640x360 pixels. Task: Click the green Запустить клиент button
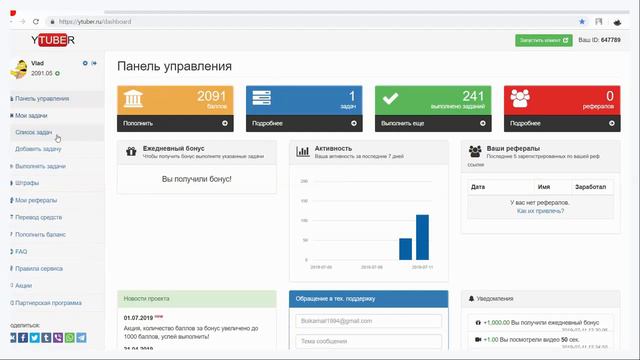[544, 40]
